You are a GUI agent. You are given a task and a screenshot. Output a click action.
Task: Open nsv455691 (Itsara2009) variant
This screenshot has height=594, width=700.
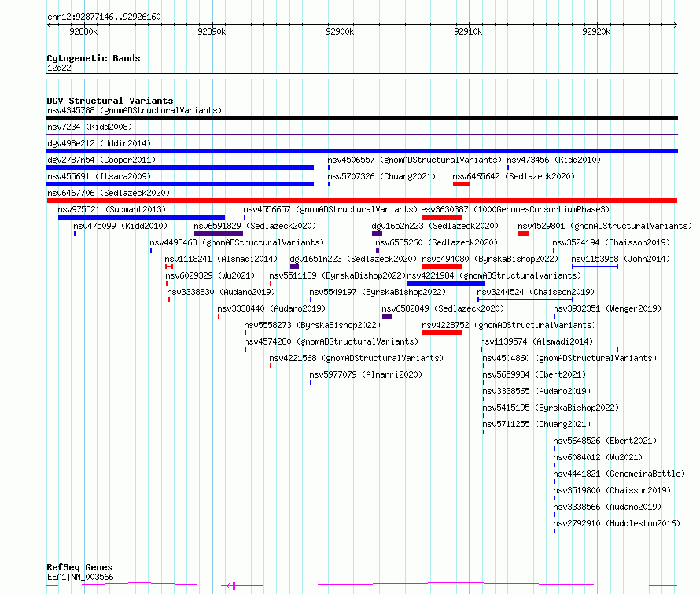point(99,176)
